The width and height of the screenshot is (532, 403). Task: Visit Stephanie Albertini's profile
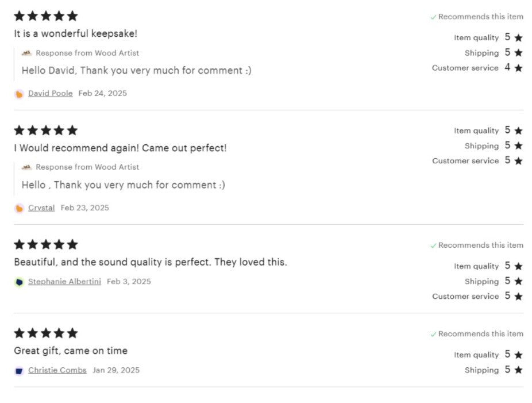(64, 282)
